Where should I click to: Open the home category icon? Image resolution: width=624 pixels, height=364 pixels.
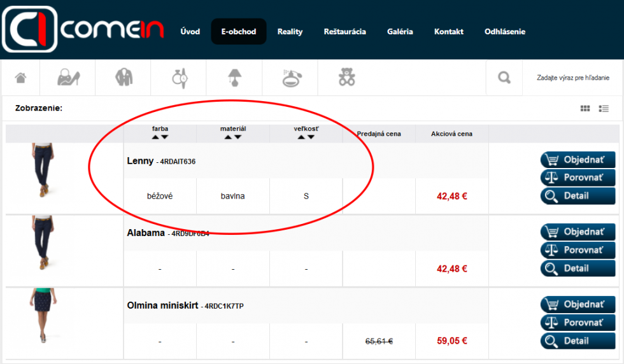pyautogui.click(x=20, y=78)
